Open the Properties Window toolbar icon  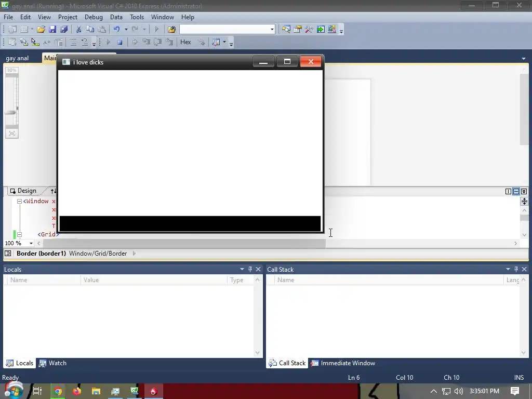click(x=298, y=30)
